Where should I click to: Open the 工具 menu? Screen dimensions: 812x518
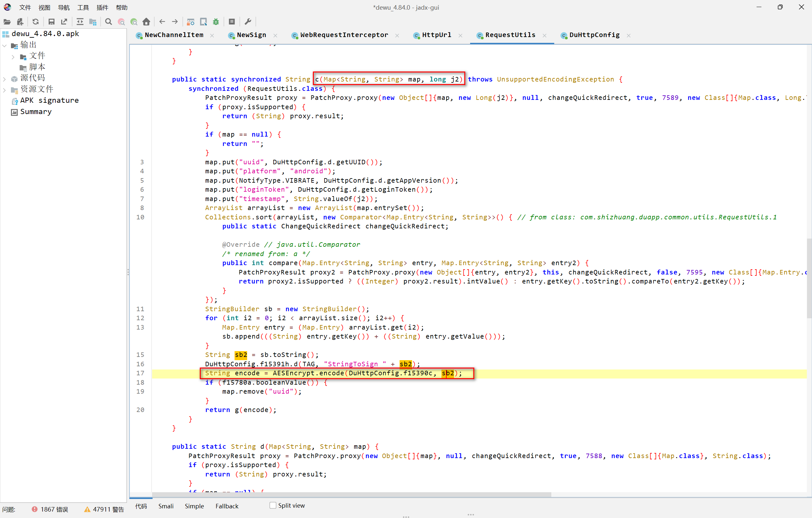click(83, 7)
